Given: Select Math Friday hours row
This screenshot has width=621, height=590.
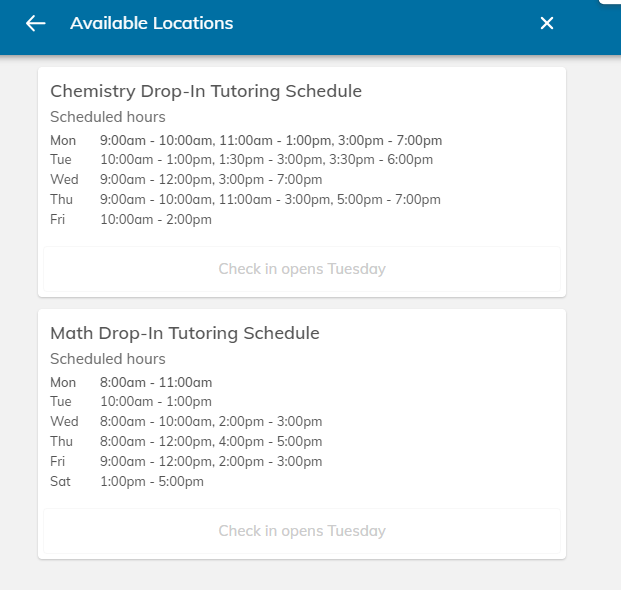Looking at the screenshot, I should tap(211, 462).
